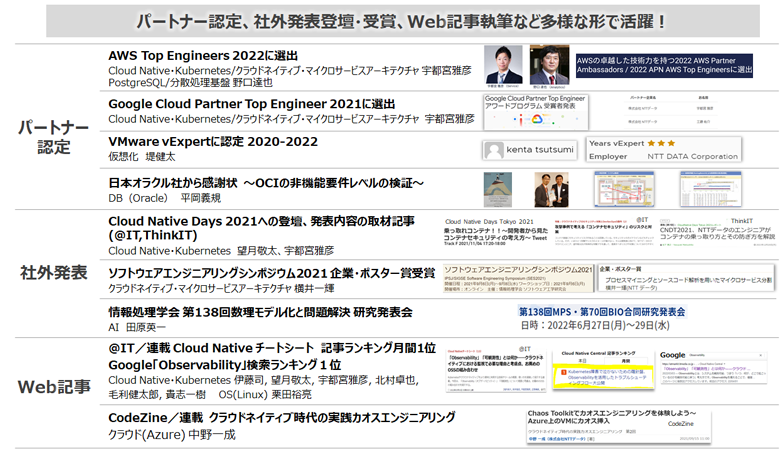Click the Years vExpert Employer NTT DATA card
Screen dimensions: 780x452
point(664,150)
